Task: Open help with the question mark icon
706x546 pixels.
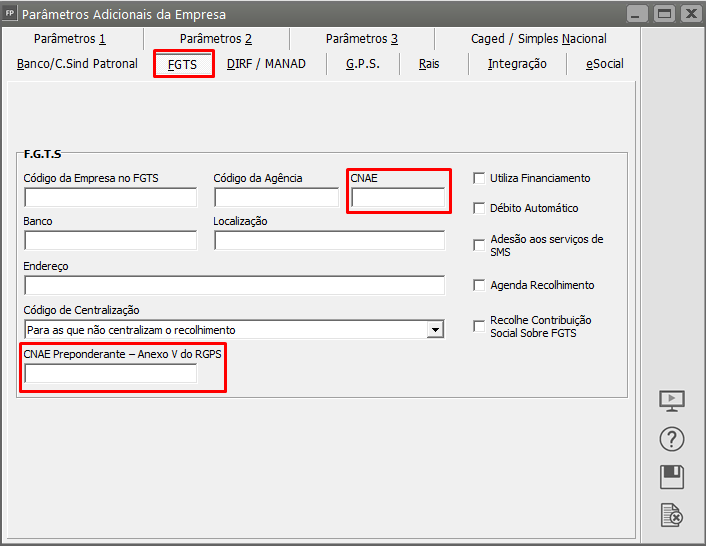Action: pos(672,439)
